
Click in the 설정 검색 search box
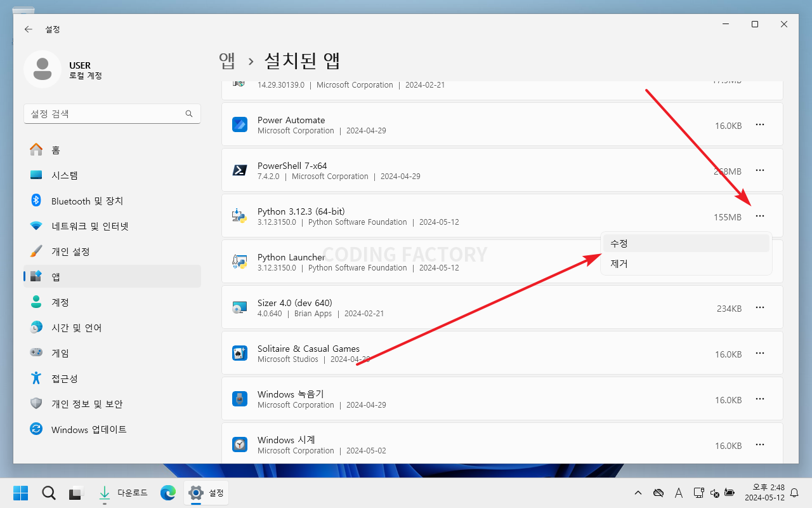point(105,114)
